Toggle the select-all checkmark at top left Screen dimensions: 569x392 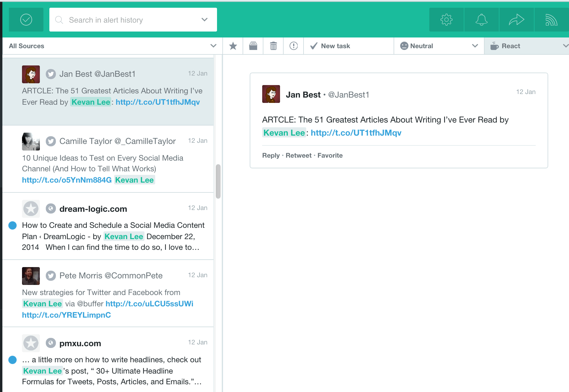click(26, 20)
